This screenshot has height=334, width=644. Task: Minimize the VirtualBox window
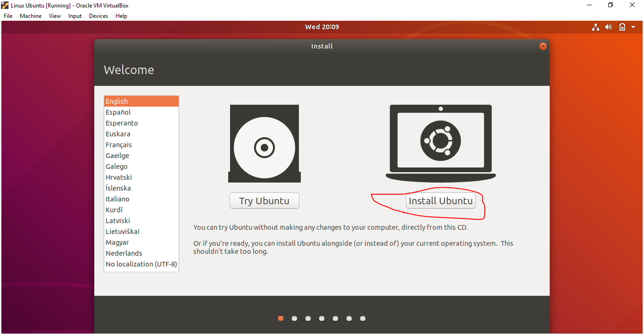click(x=590, y=5)
